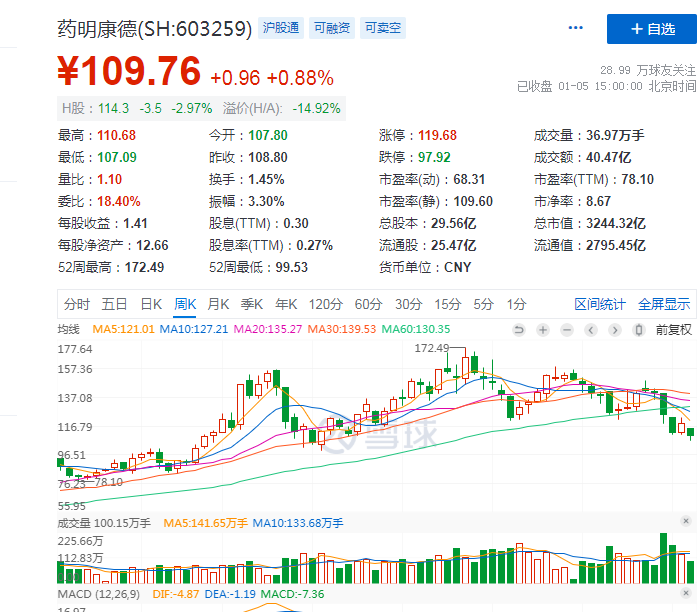Click the volume MA10:133.68万手 label
Image resolution: width=699 pixels, height=612 pixels.
pyautogui.click(x=298, y=523)
